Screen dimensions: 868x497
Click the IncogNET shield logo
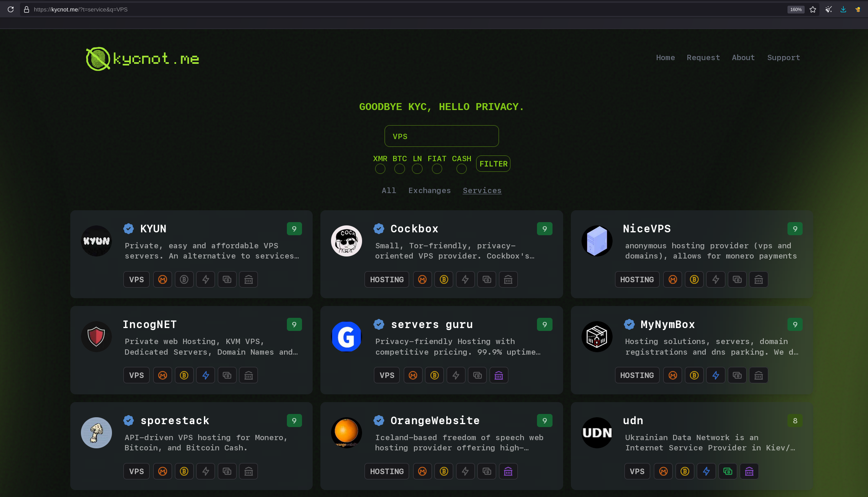pyautogui.click(x=96, y=337)
